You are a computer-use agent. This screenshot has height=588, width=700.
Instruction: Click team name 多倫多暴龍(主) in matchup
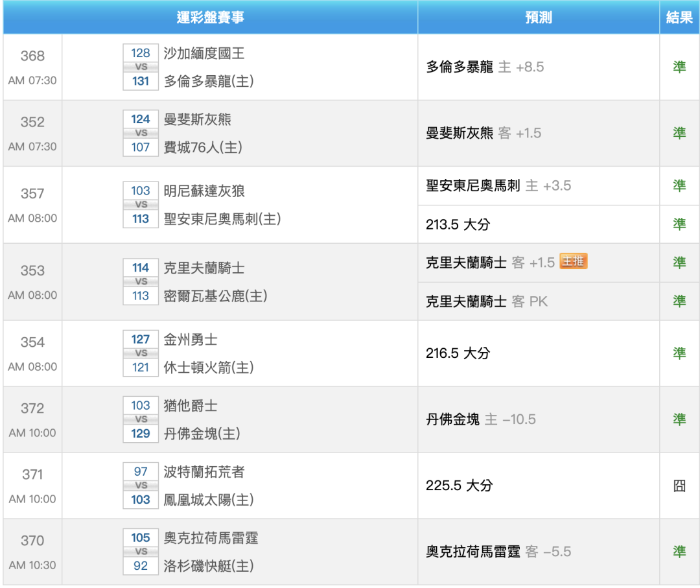click(x=209, y=81)
